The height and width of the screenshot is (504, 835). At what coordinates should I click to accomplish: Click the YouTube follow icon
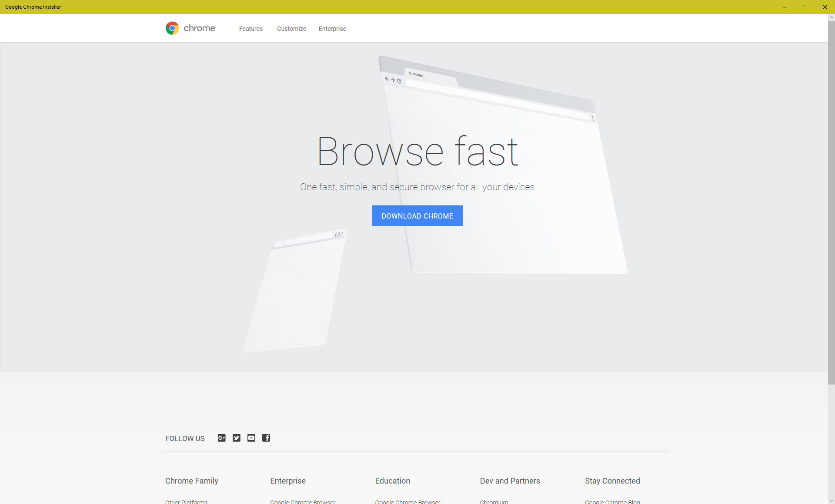[251, 438]
